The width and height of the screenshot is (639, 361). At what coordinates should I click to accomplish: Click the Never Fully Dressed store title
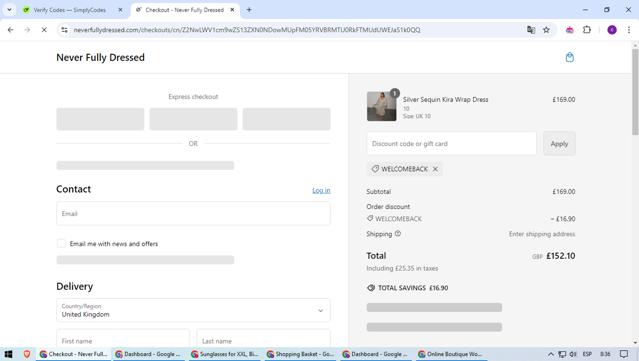click(x=100, y=57)
